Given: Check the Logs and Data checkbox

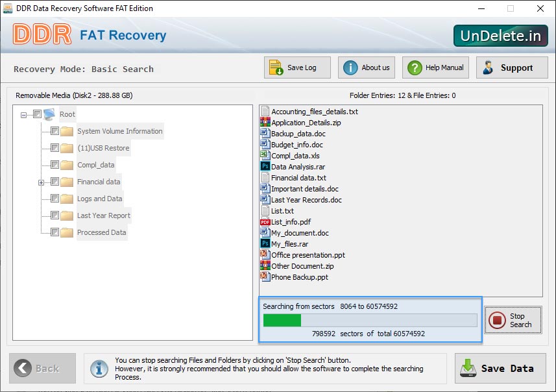Looking at the screenshot, I should [x=54, y=199].
